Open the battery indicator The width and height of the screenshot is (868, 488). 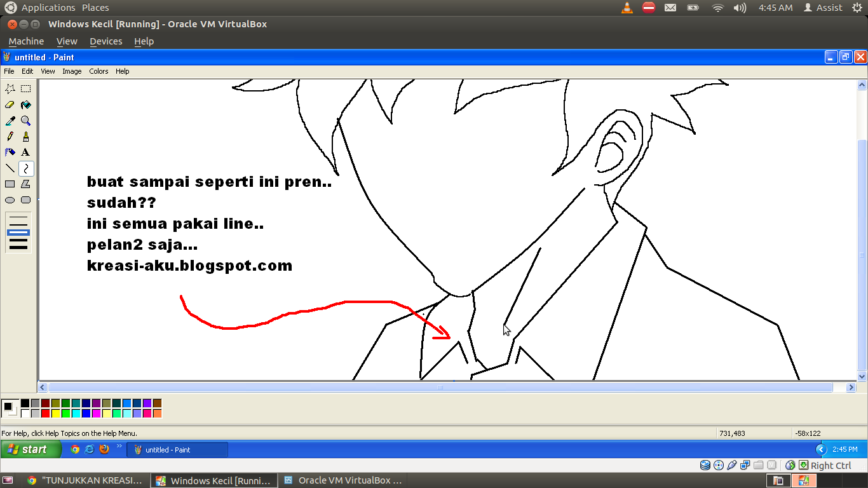tap(693, 8)
